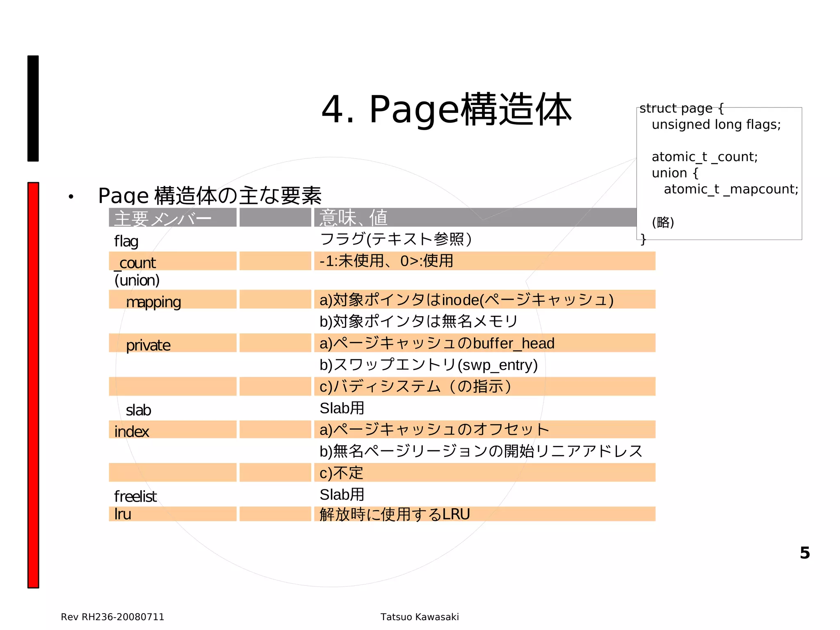This screenshot has width=840, height=630.
Task: Click 'b)無名ページリージョンの開始リニアアドレス'
Action: [x=481, y=451]
